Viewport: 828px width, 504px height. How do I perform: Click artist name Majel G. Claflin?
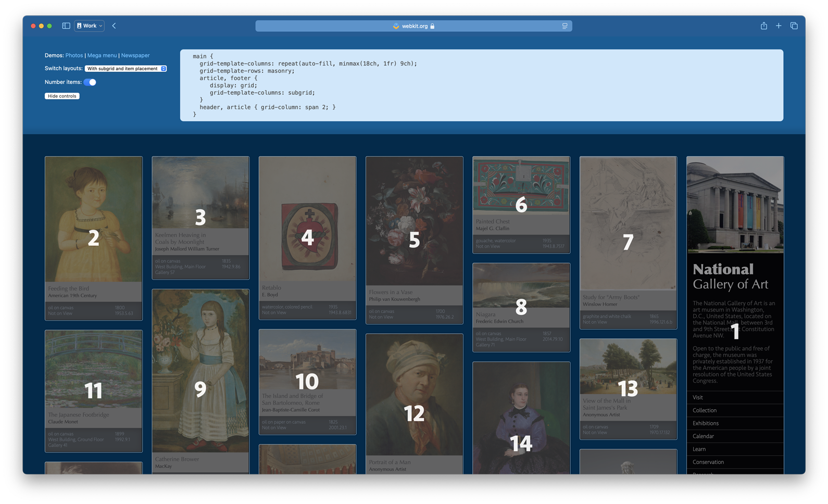coord(492,229)
